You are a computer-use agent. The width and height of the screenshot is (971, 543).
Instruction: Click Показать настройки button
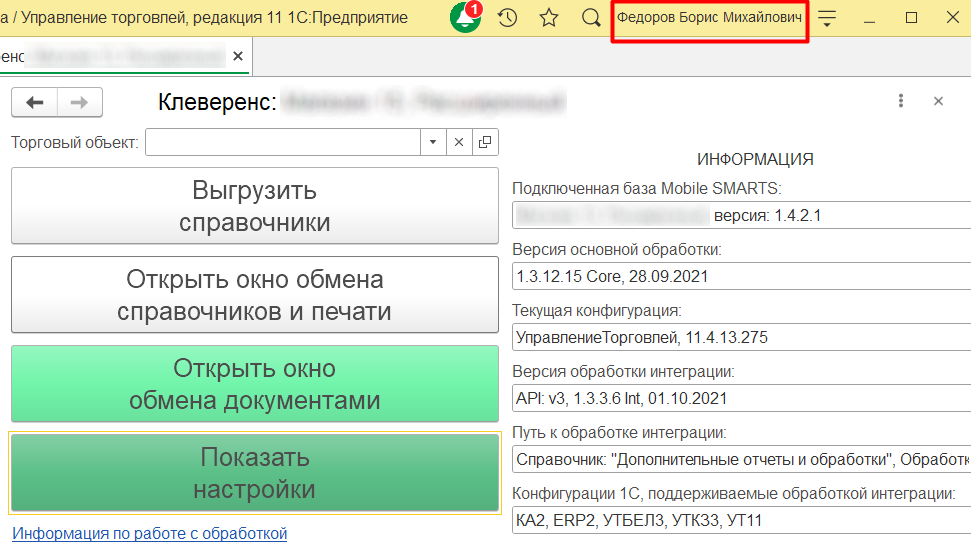[255, 473]
